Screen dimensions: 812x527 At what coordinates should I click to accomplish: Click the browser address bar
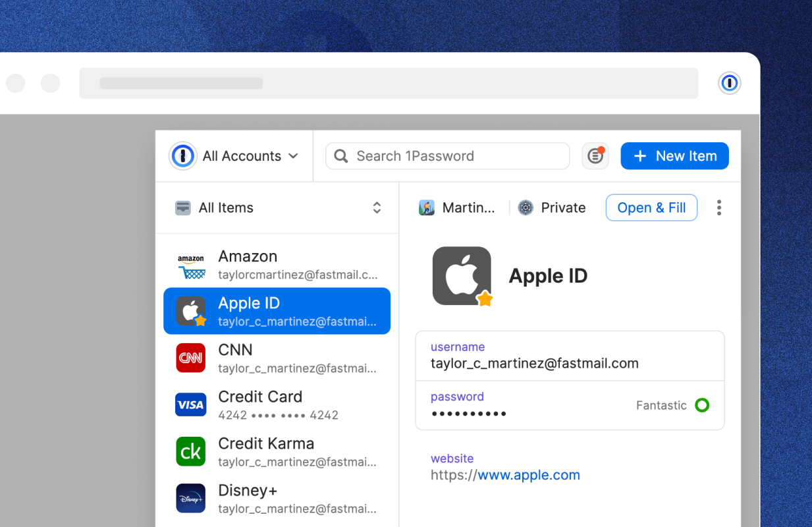(389, 83)
